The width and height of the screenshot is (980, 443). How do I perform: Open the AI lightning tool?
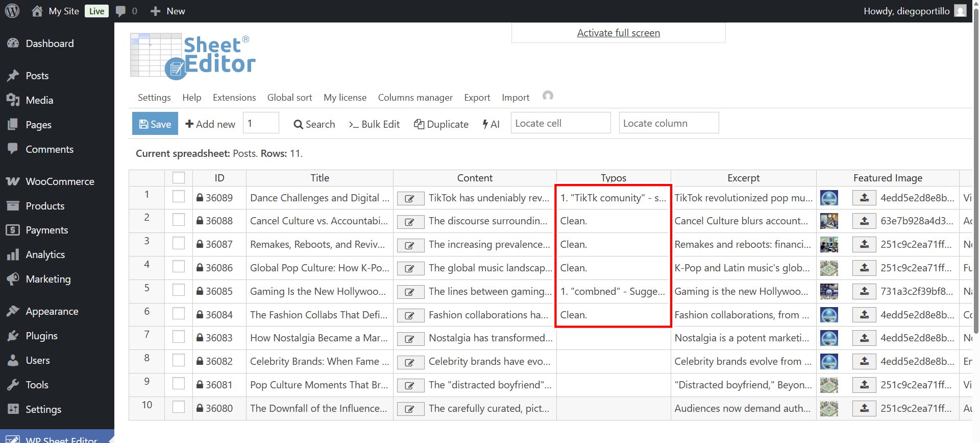(x=491, y=124)
